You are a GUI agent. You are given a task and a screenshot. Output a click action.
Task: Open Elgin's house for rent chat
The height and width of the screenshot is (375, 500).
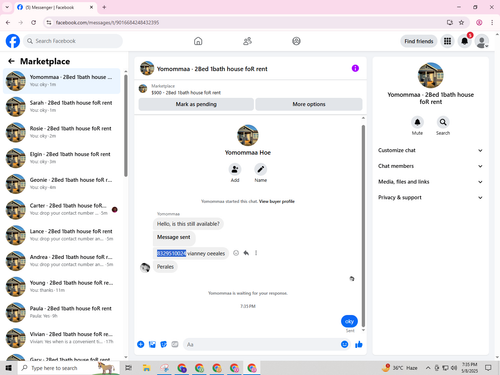[x=62, y=158]
